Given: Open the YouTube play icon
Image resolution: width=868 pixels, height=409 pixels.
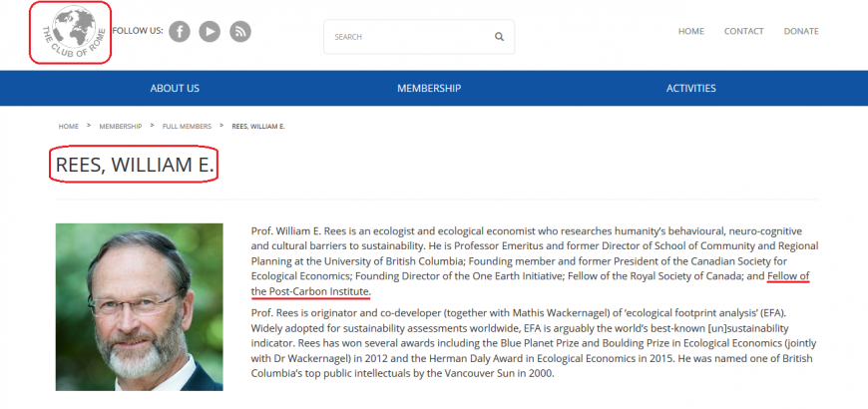Looking at the screenshot, I should coord(210,32).
